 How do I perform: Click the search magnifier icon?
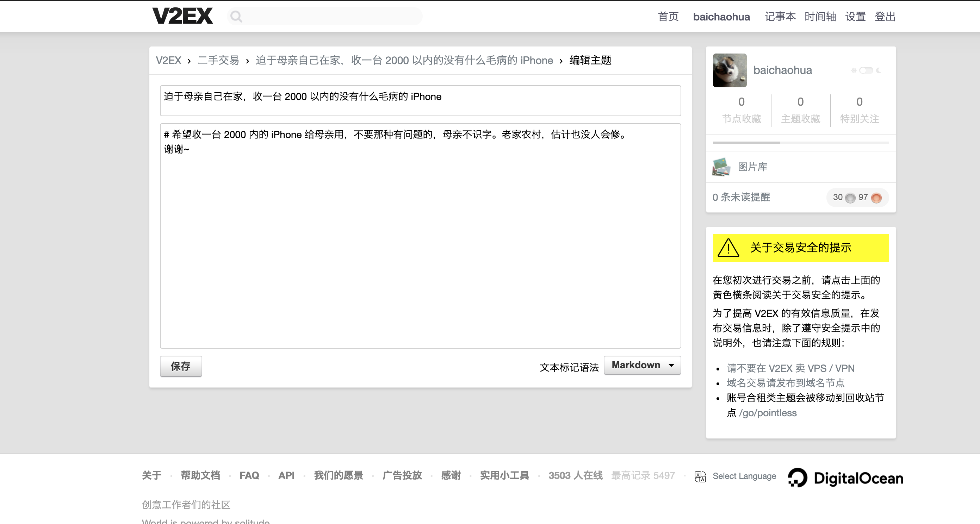point(236,16)
